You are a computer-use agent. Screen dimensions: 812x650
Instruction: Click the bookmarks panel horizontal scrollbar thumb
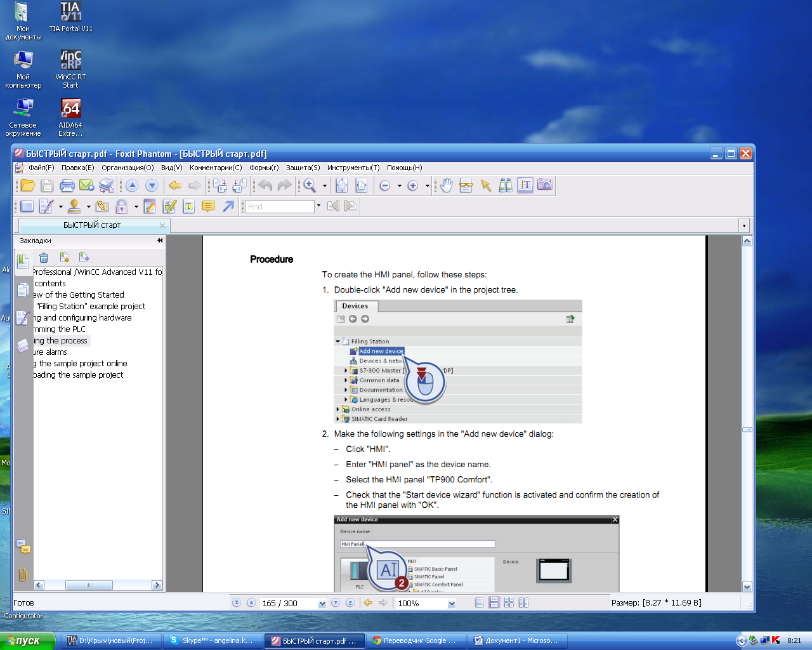coord(89,585)
